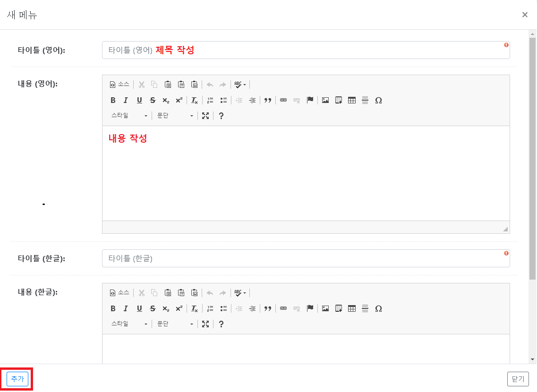
Task: Insert special character (Omega) in English editor
Action: tap(378, 100)
